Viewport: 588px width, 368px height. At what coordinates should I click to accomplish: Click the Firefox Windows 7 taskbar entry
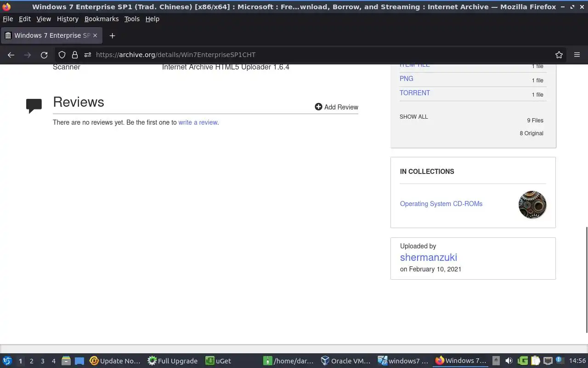(x=461, y=361)
